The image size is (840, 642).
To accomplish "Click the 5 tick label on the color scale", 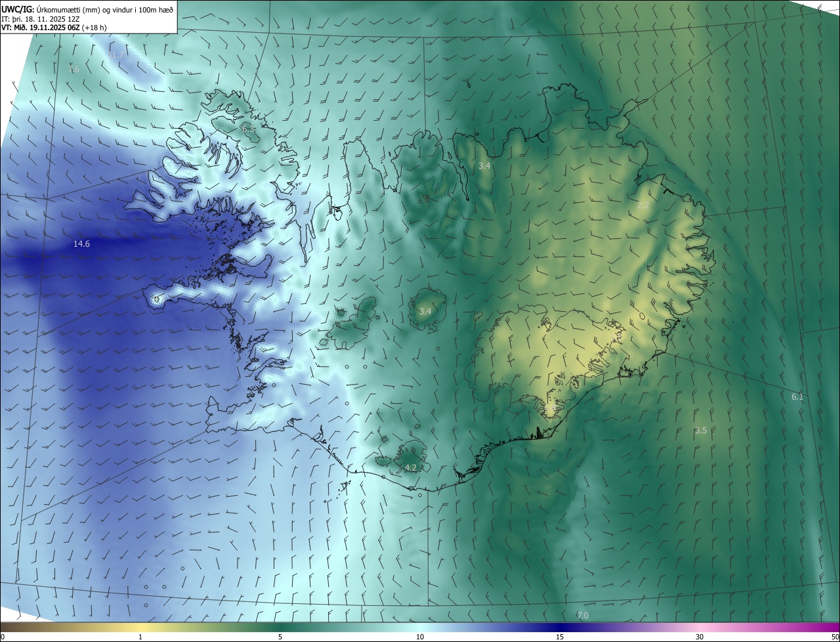I will [280, 637].
